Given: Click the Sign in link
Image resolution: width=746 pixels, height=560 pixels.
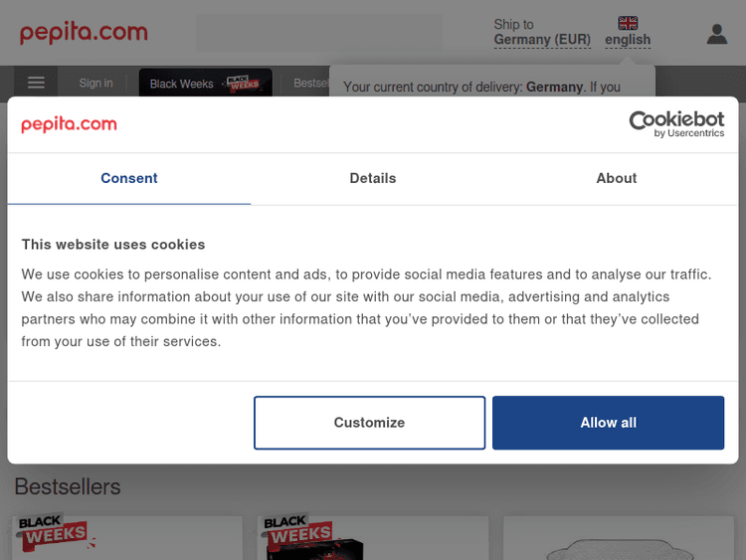Looking at the screenshot, I should [96, 84].
